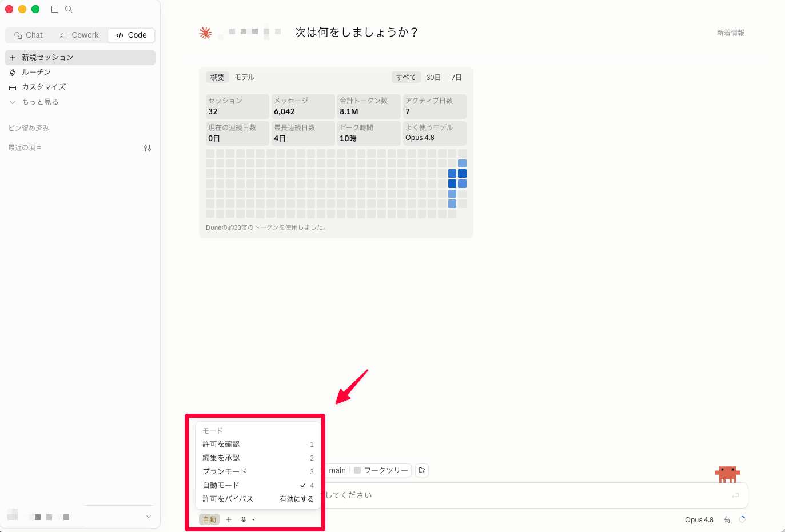Open カスタマイズ in the sidebar
This screenshot has width=785, height=532.
pyautogui.click(x=80, y=87)
